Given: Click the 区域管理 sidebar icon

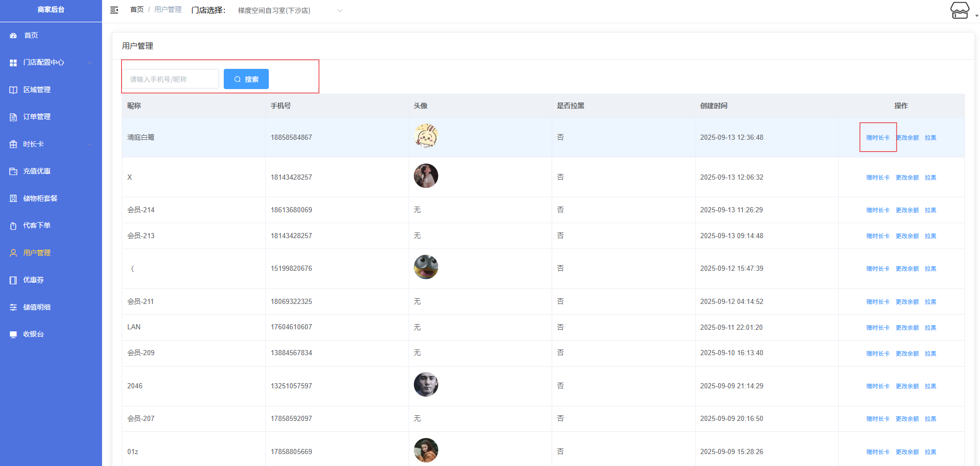Looking at the screenshot, I should (13, 90).
